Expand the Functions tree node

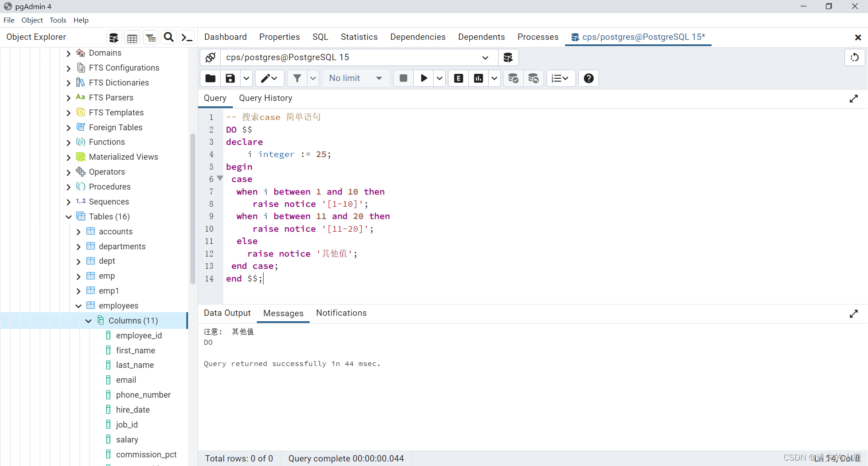coord(69,143)
